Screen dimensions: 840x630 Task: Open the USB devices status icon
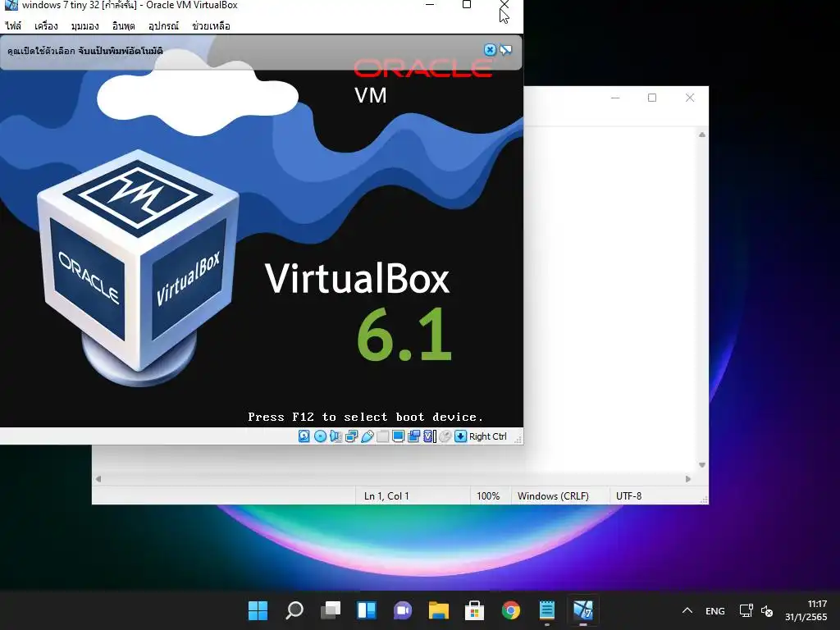pyautogui.click(x=367, y=436)
